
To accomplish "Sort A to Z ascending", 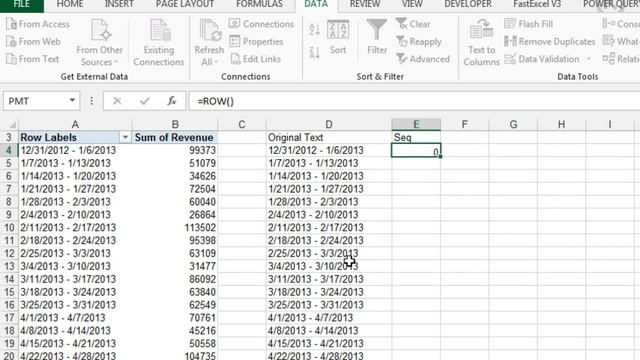I will pyautogui.click(x=314, y=29).
